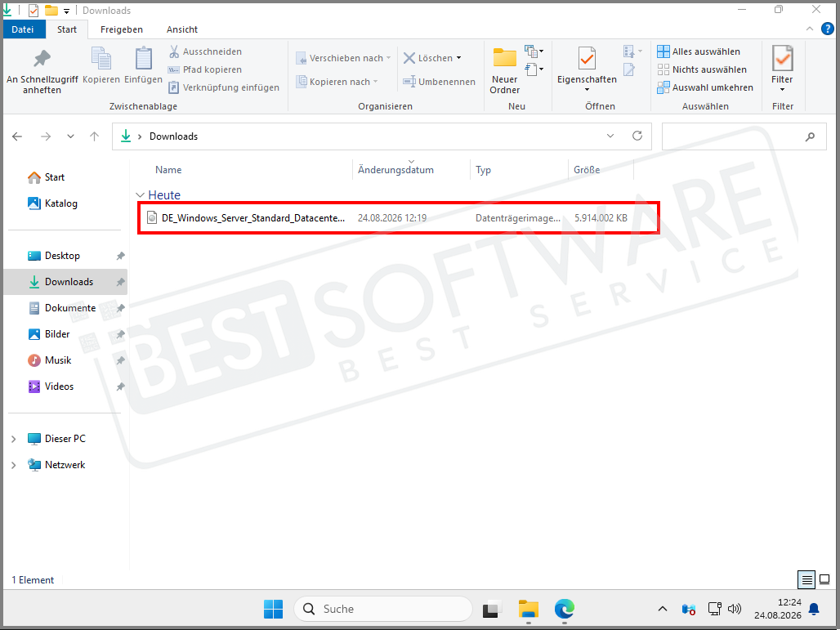Switch to details view icon in status bar
This screenshot has height=630, width=840.
806,579
